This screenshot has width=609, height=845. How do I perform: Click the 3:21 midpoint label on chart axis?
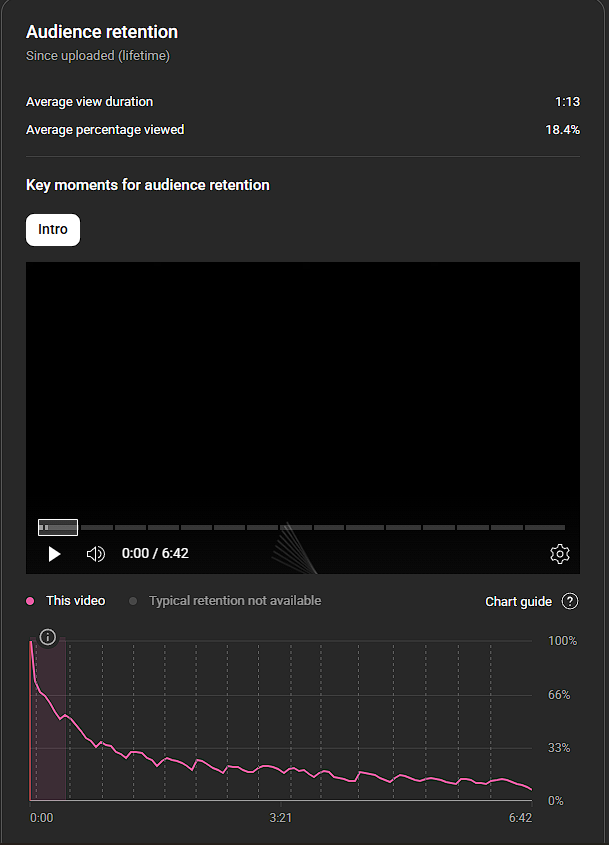pos(281,818)
